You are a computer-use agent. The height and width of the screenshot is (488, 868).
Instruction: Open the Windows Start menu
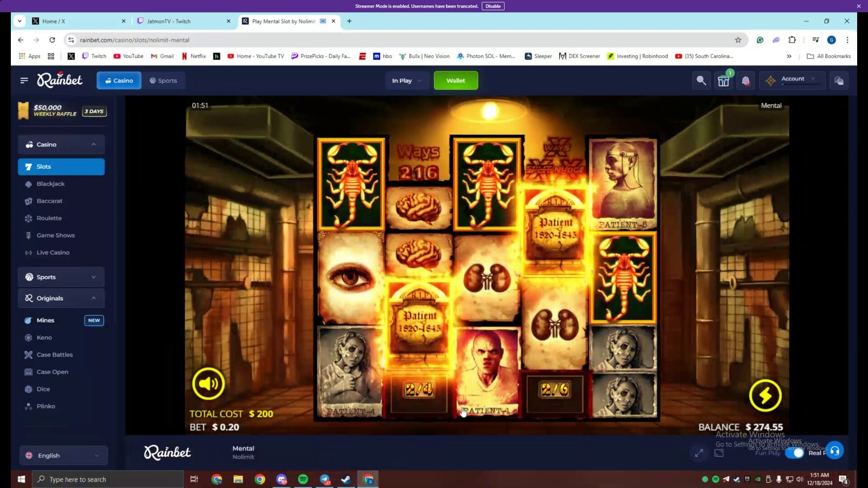pos(21,479)
